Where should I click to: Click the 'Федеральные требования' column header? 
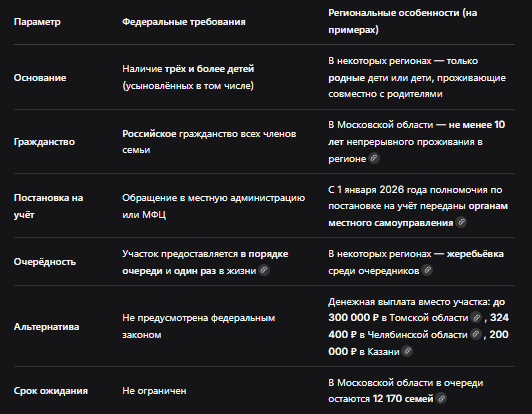tap(184, 22)
